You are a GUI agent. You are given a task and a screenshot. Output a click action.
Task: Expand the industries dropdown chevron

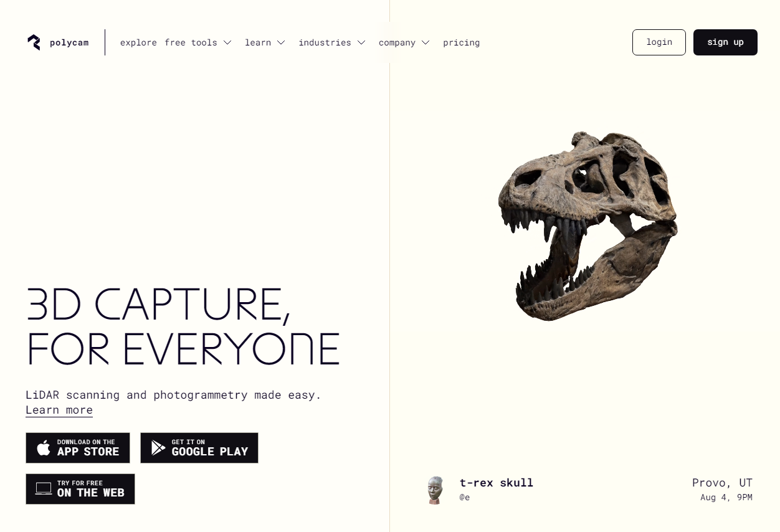click(361, 43)
